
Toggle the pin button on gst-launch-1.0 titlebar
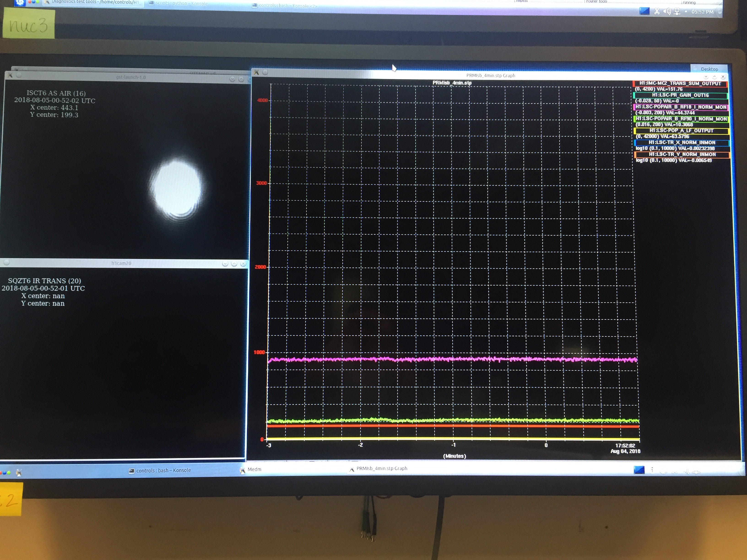coord(19,75)
